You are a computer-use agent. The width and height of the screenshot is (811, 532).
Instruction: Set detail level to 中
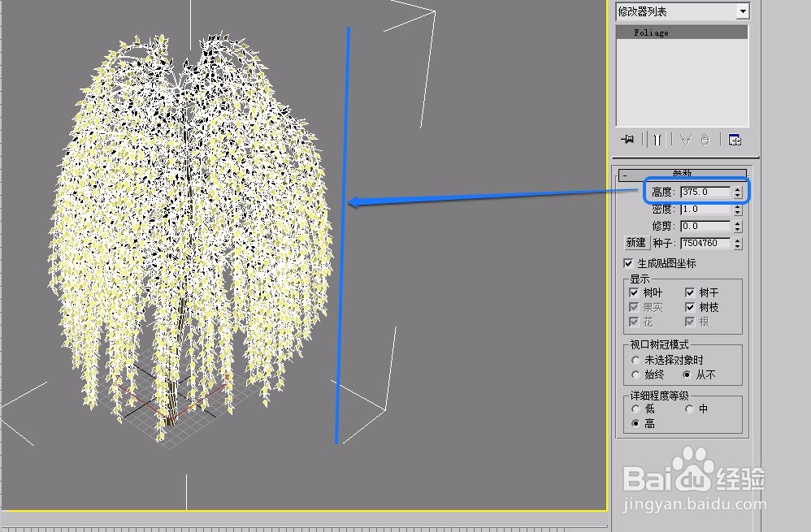coord(689,409)
